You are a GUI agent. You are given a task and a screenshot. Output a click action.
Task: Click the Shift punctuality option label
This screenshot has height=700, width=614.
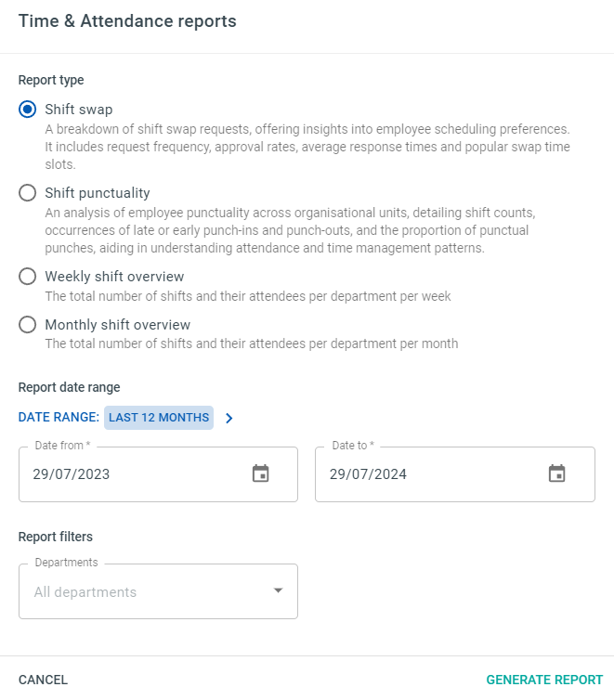click(98, 193)
